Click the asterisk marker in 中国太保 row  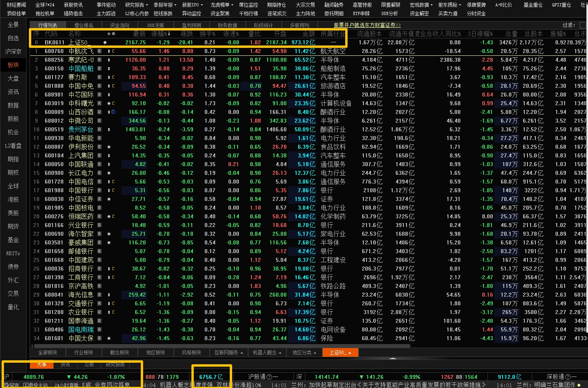[x=109, y=339]
